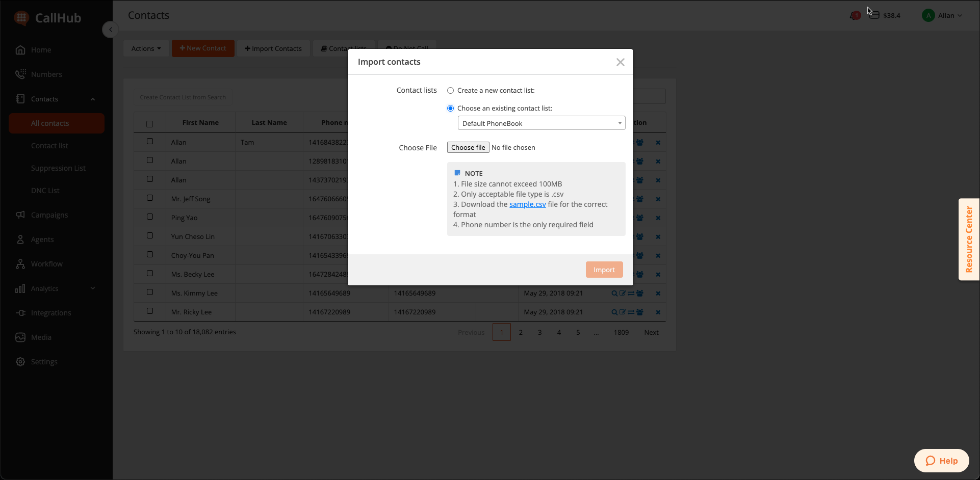Click the notification bell icon
The width and height of the screenshot is (980, 480).
(855, 16)
